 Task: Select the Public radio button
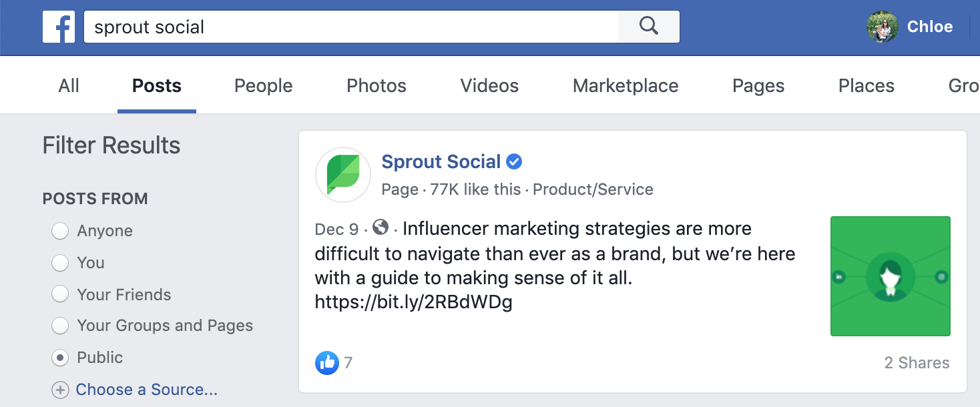point(61,358)
